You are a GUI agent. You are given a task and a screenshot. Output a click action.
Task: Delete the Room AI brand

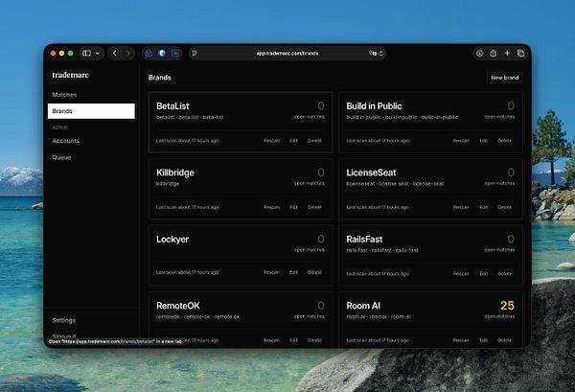tap(505, 340)
